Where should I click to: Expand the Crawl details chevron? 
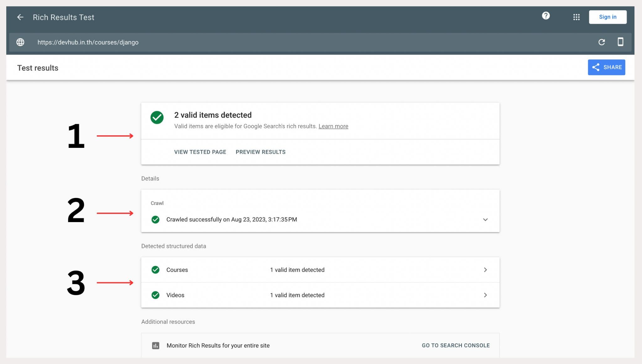click(x=485, y=220)
